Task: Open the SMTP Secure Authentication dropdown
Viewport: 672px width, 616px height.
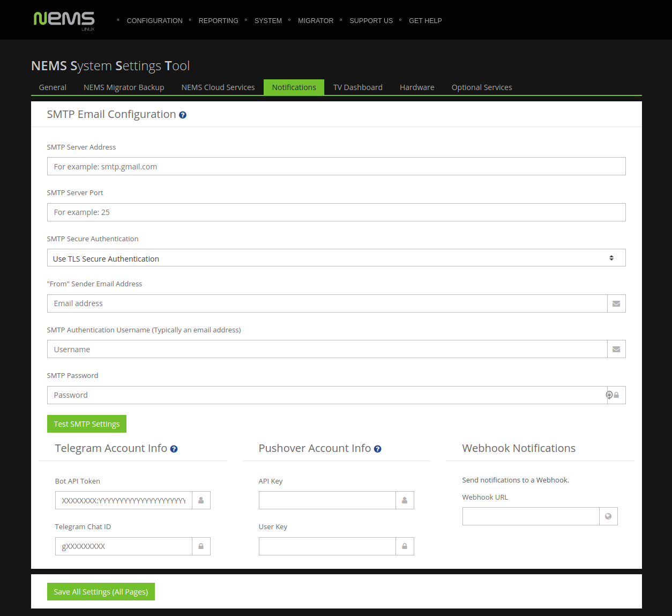Action: pyautogui.click(x=336, y=258)
